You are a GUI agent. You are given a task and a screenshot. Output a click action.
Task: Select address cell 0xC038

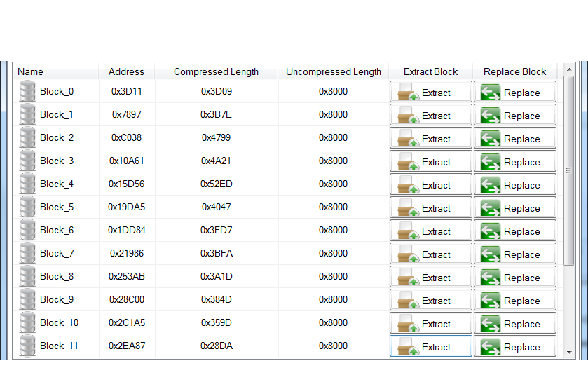tap(126, 137)
